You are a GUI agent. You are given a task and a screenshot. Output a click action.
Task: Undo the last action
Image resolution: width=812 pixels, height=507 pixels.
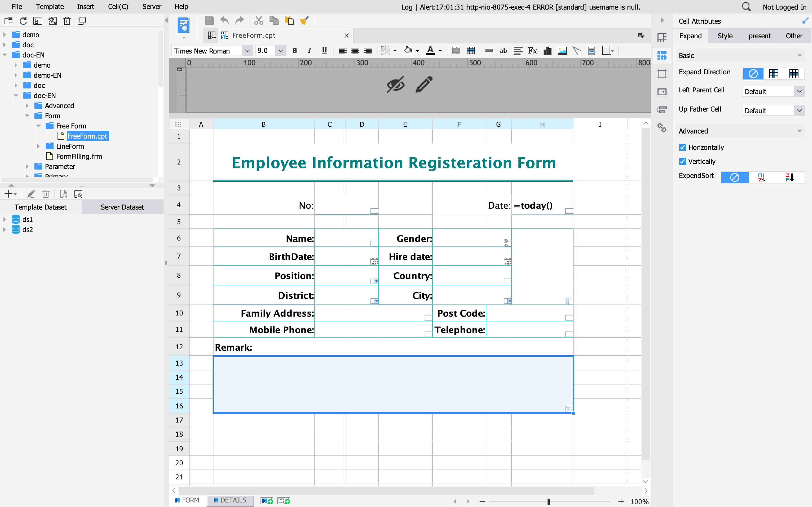tap(224, 20)
